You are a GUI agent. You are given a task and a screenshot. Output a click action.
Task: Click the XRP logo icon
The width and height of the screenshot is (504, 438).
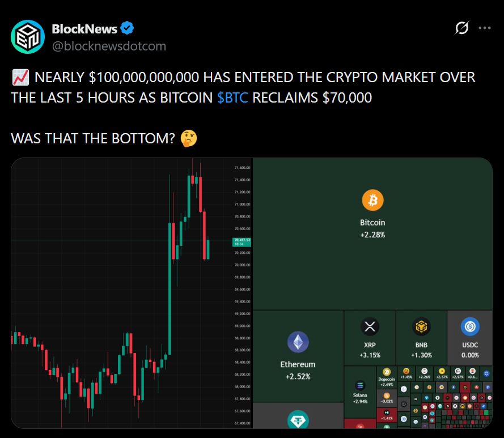click(370, 326)
